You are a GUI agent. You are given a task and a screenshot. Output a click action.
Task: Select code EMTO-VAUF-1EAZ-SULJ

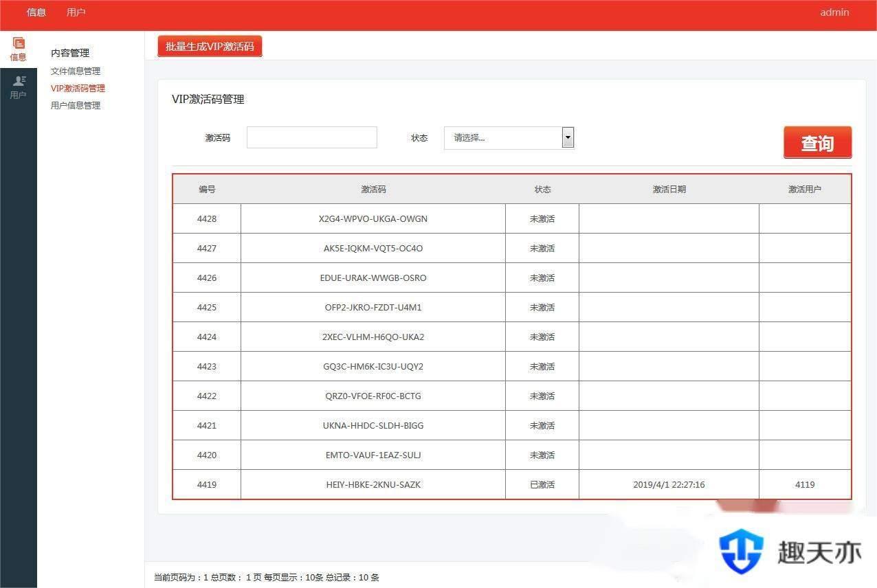(373, 455)
